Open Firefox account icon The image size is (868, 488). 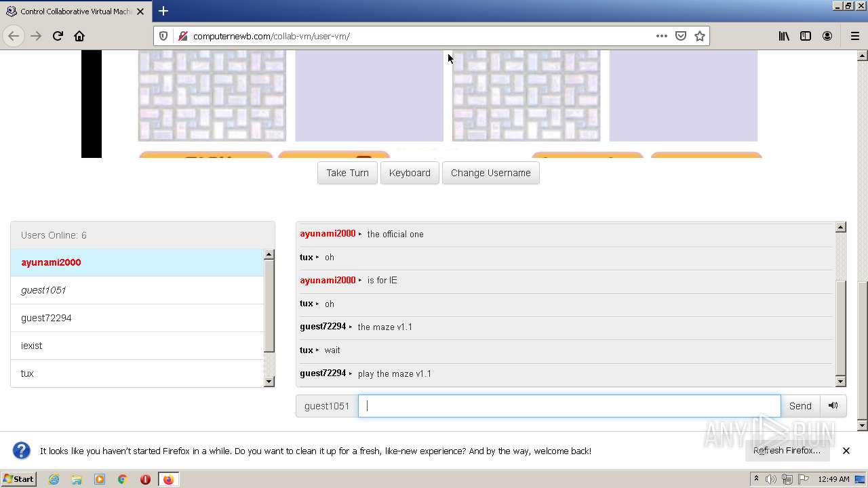tap(827, 36)
